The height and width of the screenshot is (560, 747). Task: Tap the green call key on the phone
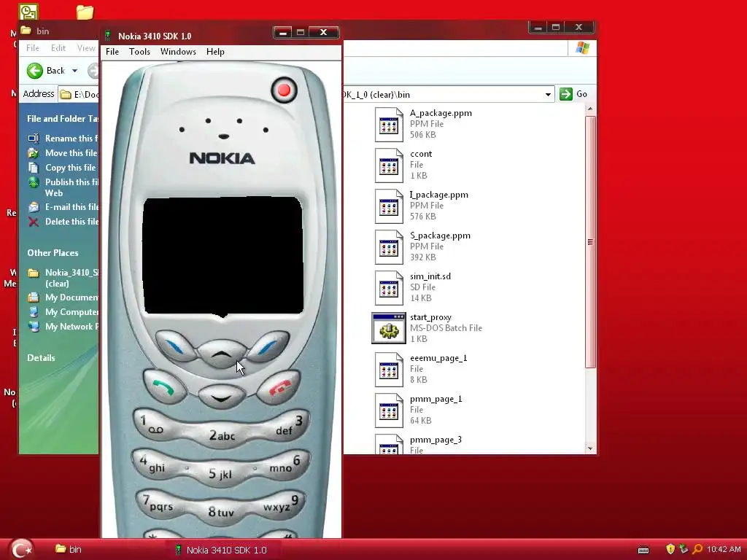[x=164, y=387]
